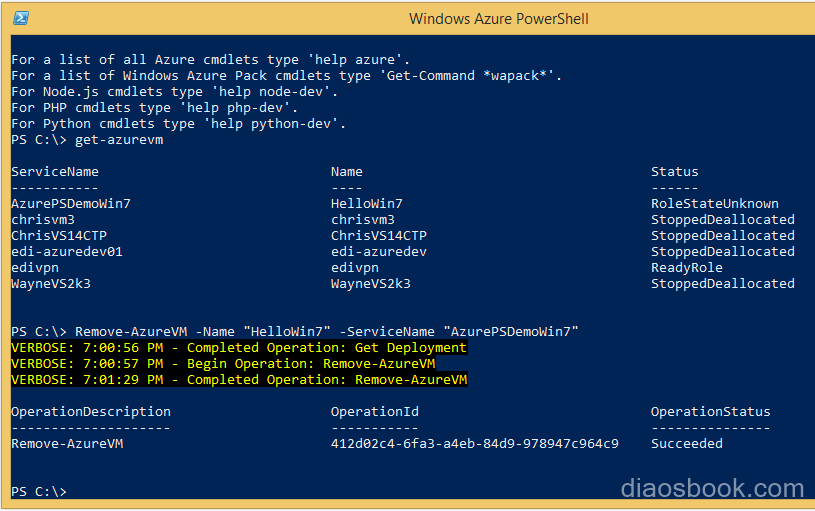
Task: Click the HelloWin7 VM name
Action: pos(367,204)
